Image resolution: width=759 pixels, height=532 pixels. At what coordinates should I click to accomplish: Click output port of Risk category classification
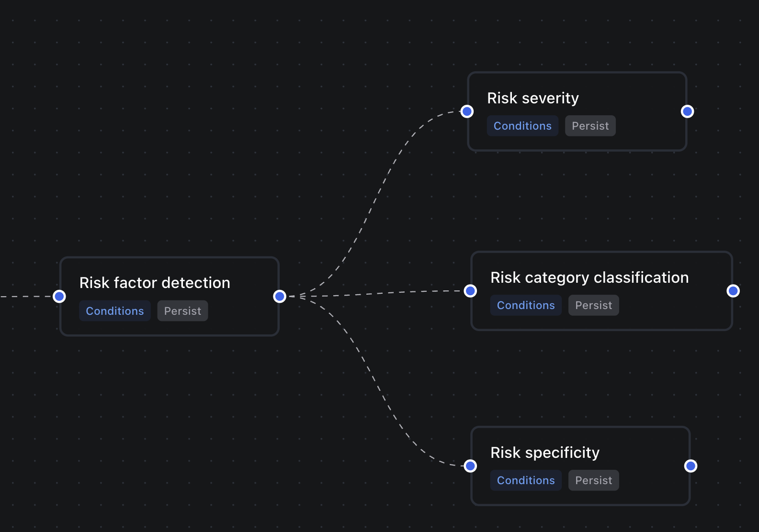pos(733,291)
